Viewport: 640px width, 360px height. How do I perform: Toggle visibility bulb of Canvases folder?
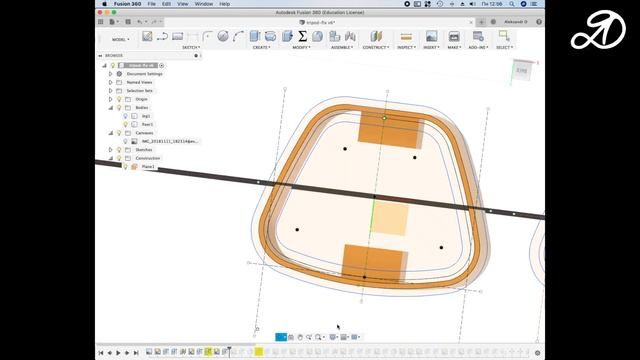(x=119, y=133)
